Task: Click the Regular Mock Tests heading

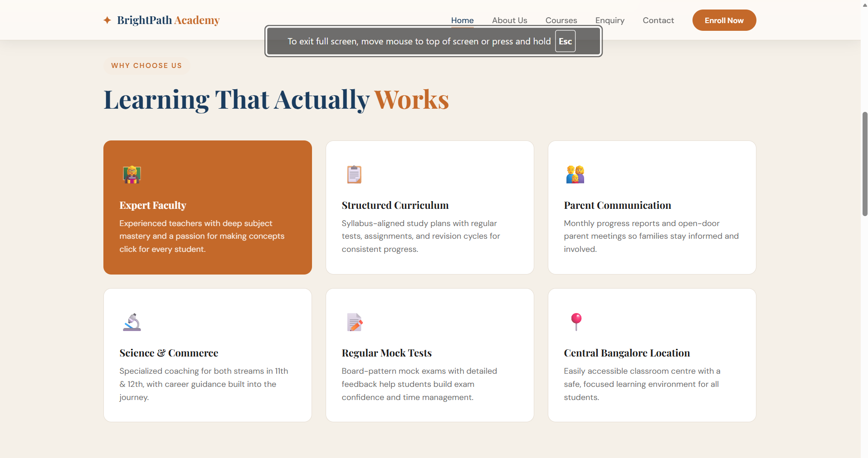Action: coord(386,353)
